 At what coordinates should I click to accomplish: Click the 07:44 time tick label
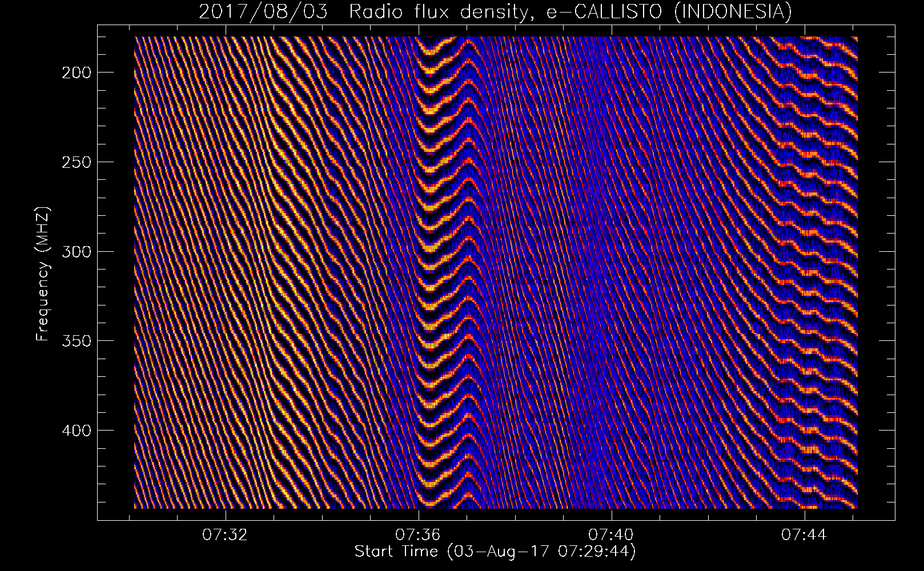click(805, 535)
